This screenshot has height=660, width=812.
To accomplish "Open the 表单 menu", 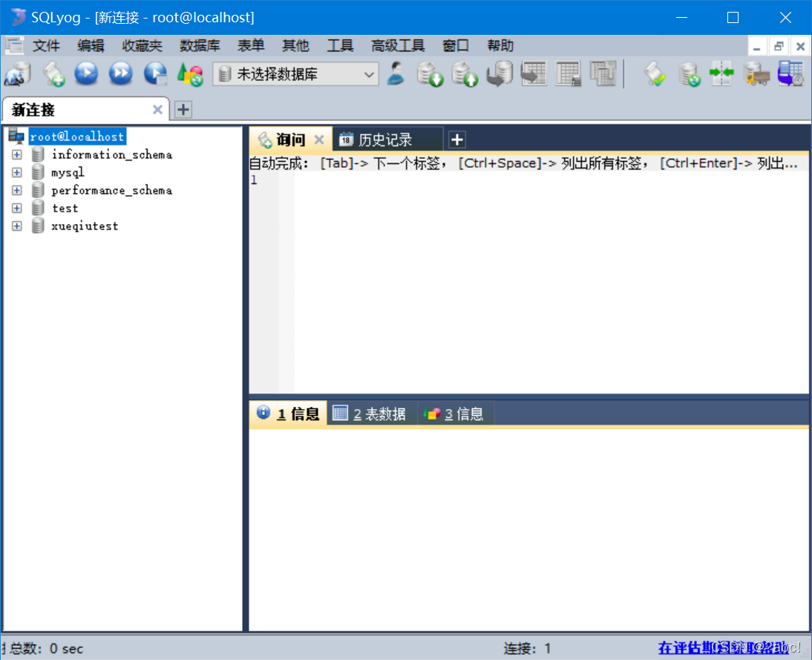I will tap(251, 46).
